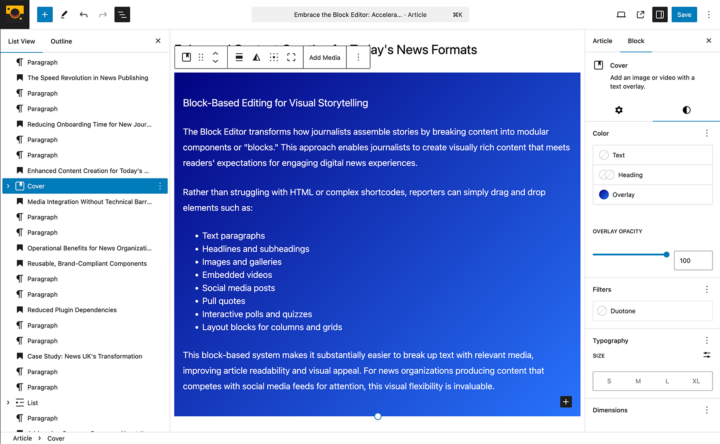The height and width of the screenshot is (444, 720).
Task: Open top bar options menu
Action: point(709,15)
